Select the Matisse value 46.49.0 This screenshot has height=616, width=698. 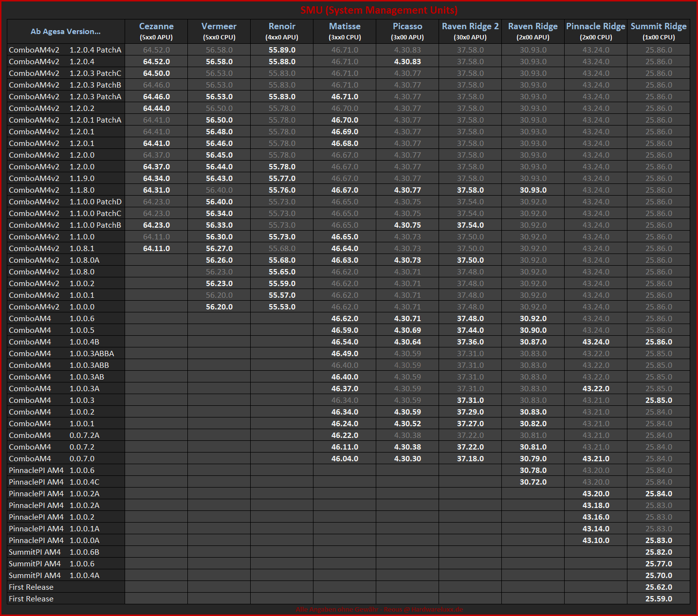345,353
